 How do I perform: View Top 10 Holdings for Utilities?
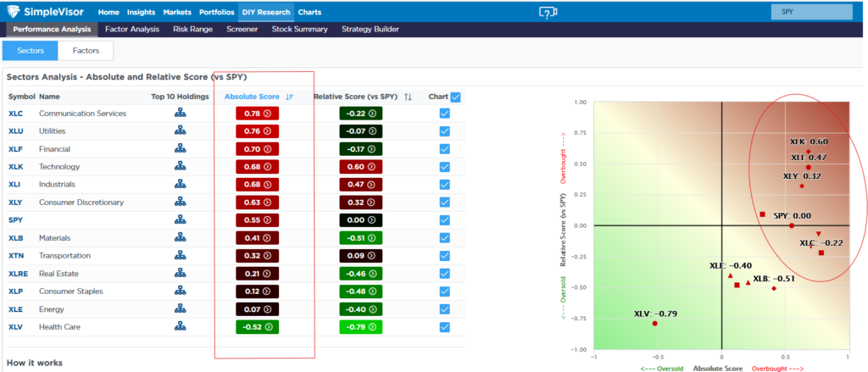tap(180, 131)
